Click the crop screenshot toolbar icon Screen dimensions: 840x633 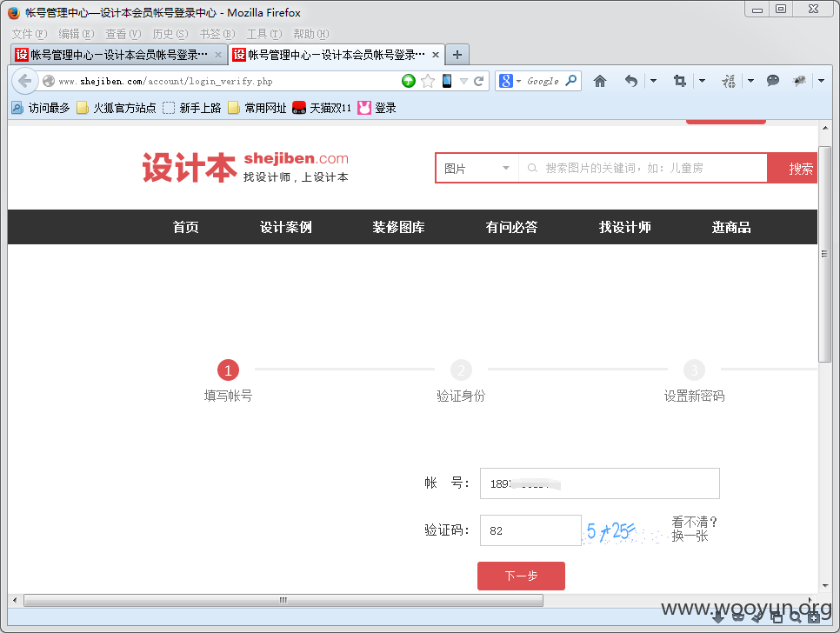coord(680,81)
